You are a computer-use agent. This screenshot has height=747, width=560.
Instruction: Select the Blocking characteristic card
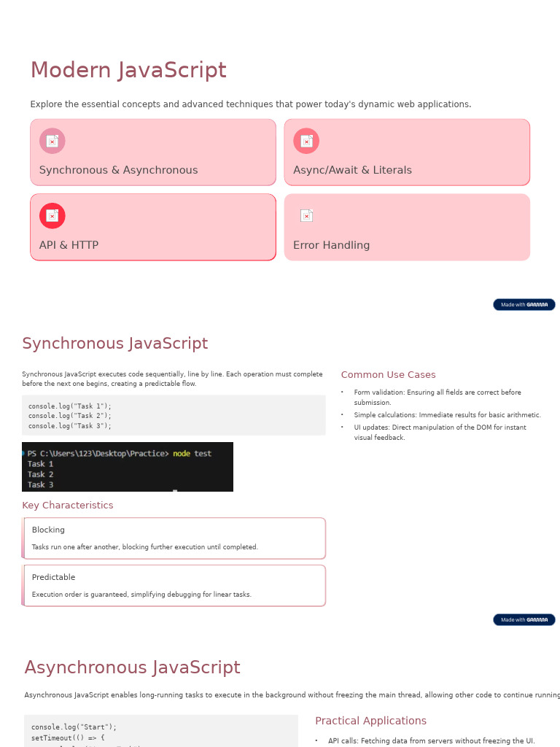coord(174,538)
